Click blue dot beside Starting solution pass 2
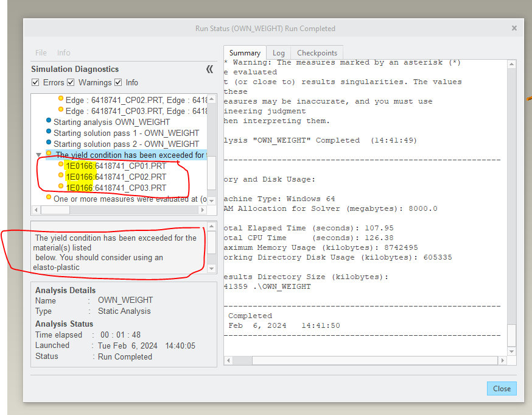Viewport: 532px width, 415px height. tap(49, 143)
